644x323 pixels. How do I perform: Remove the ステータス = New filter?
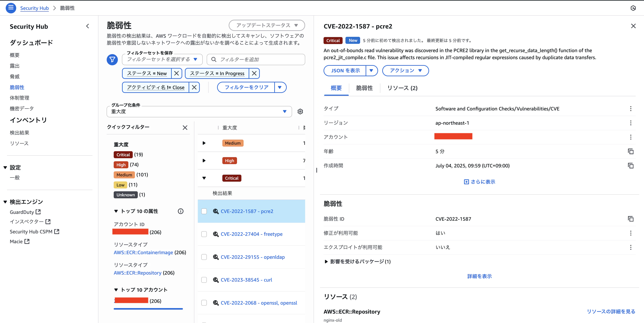177,73
